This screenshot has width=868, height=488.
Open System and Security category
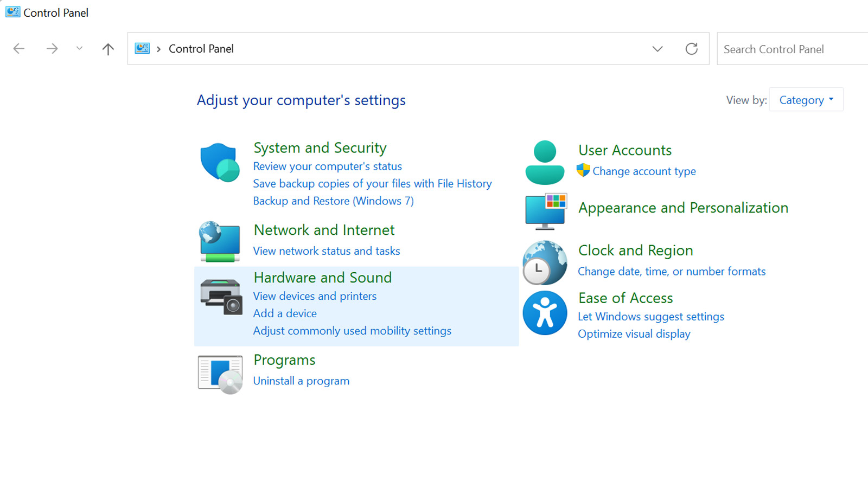click(320, 148)
